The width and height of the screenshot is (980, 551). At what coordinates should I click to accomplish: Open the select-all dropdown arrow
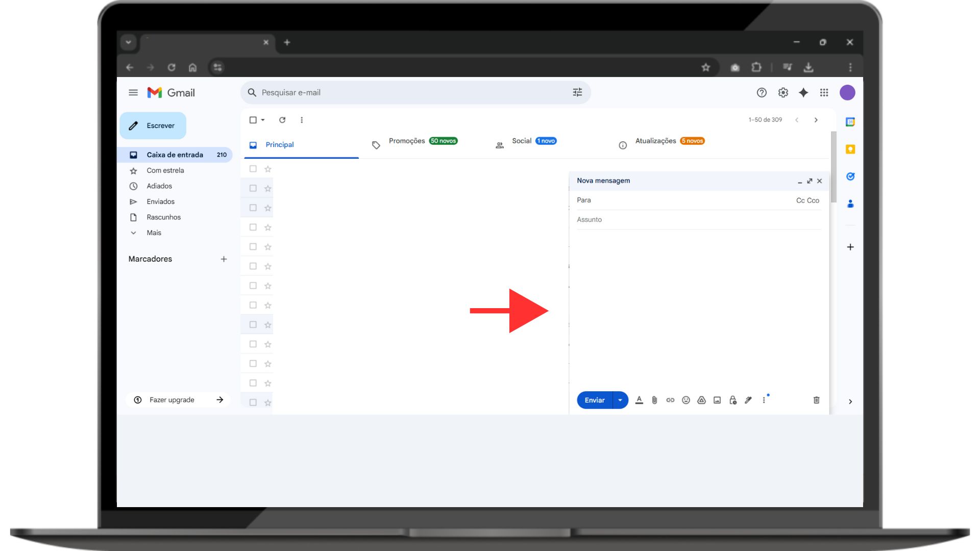point(263,120)
